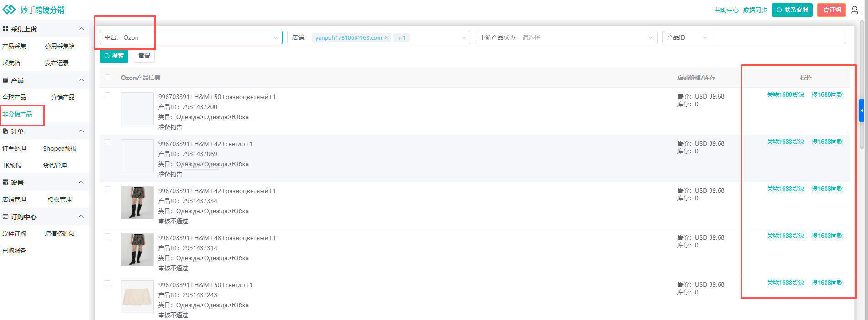Click the 采集上货 section grid icon

point(5,29)
